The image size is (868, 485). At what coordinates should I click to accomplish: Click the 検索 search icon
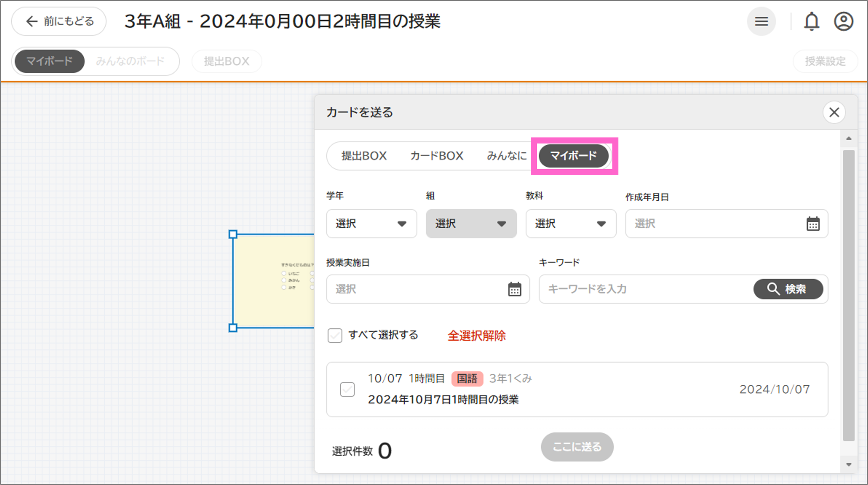pyautogui.click(x=773, y=289)
